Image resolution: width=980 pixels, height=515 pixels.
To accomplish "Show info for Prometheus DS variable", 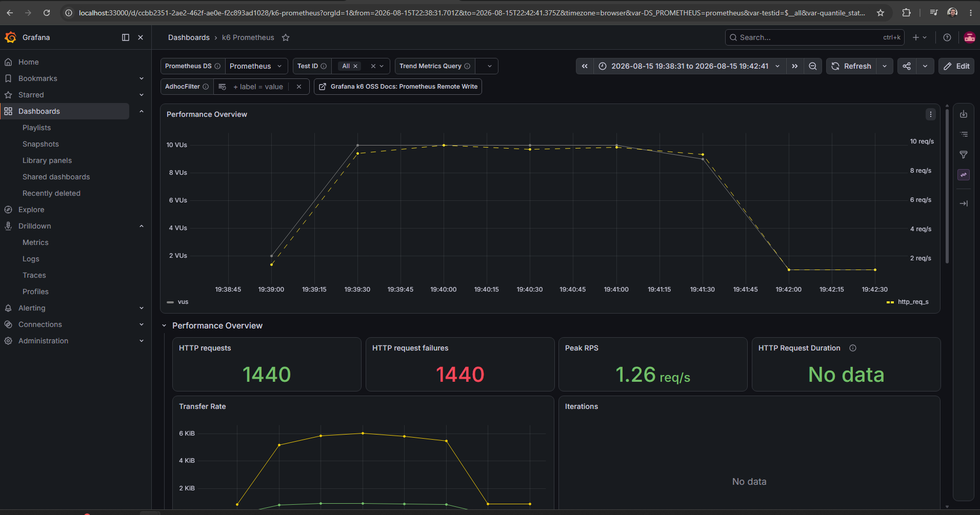I will [217, 66].
